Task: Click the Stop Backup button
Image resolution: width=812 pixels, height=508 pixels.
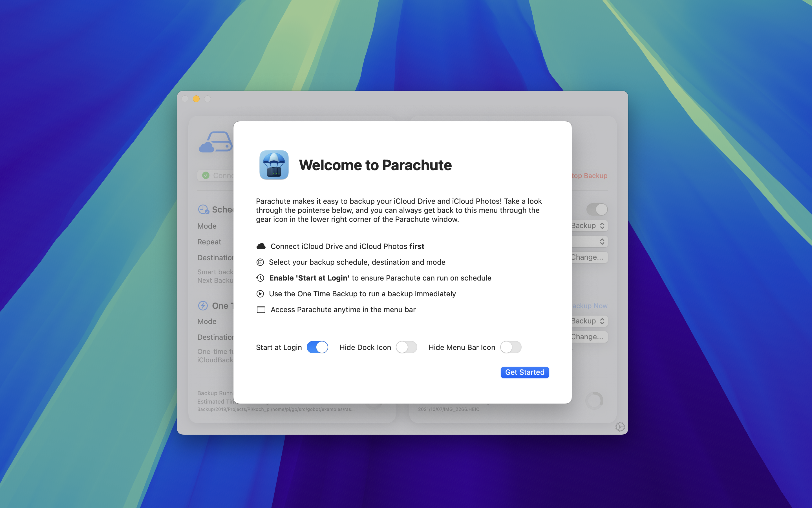Action: [590, 176]
